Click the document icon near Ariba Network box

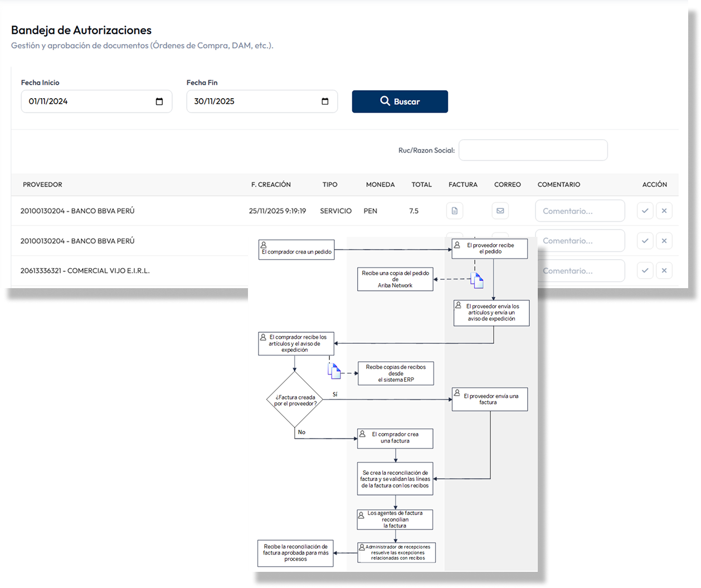[x=478, y=280]
